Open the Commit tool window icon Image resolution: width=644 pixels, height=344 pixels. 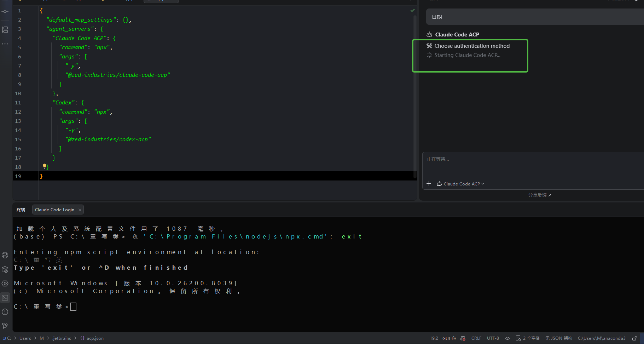click(5, 12)
